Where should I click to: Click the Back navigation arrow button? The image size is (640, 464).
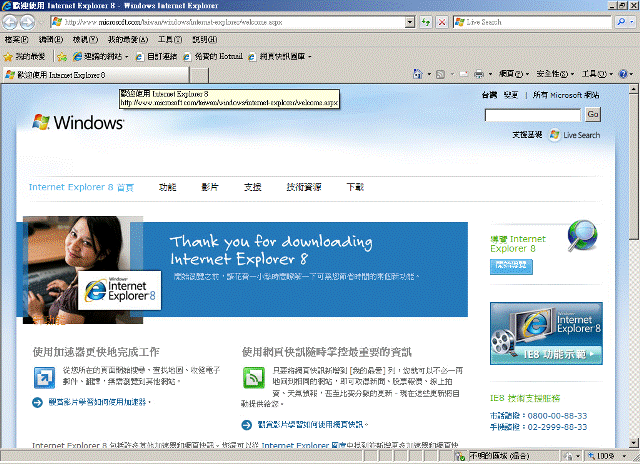click(13, 21)
